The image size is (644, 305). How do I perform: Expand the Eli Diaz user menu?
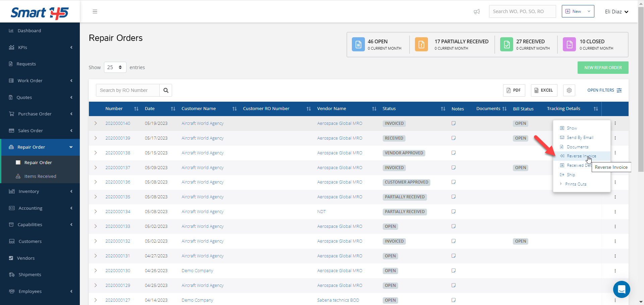(x=616, y=12)
